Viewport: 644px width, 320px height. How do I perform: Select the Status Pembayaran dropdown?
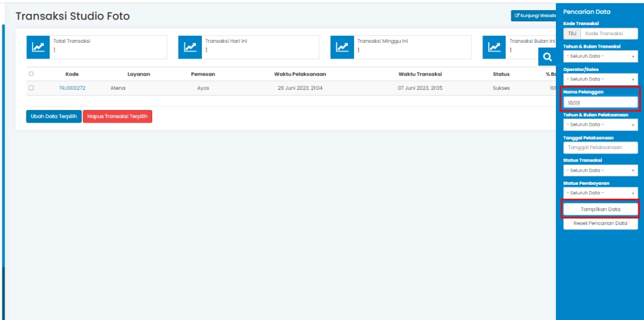600,193
